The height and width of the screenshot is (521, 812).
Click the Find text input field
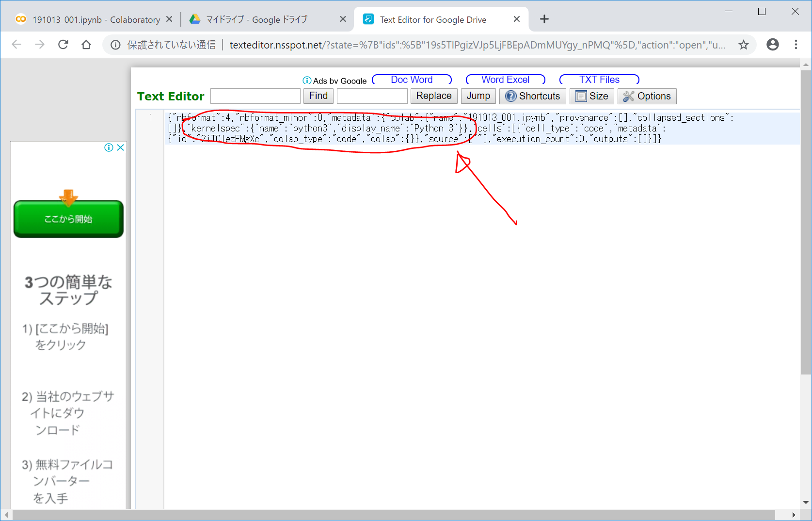(255, 96)
